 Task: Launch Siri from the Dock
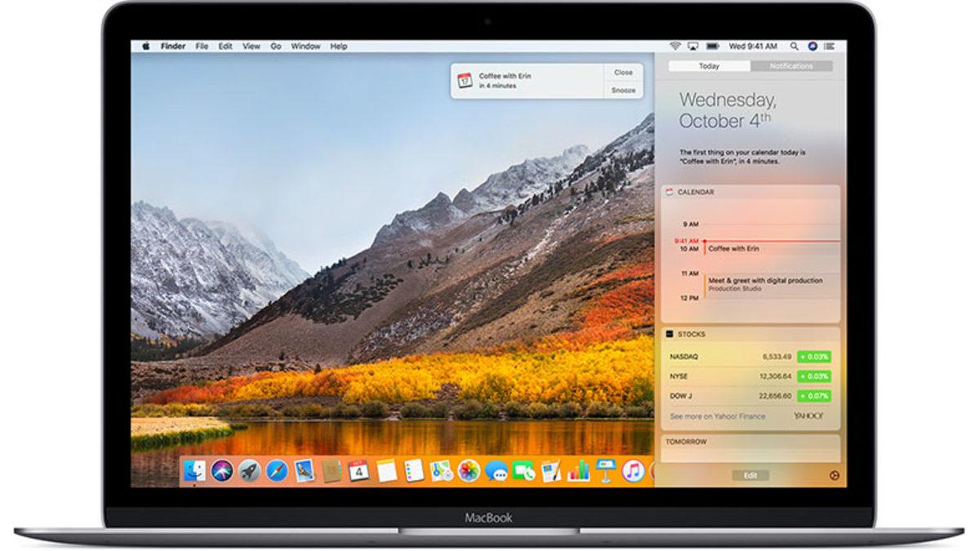[x=221, y=470]
